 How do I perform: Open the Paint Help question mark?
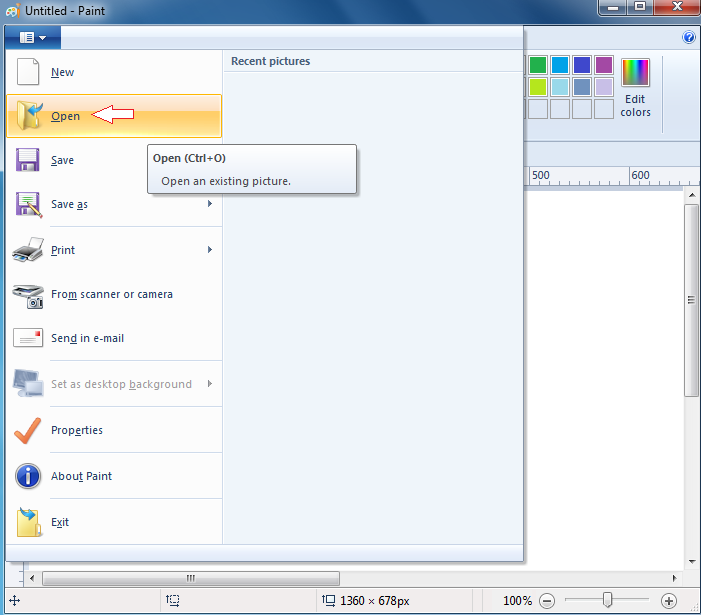point(689,37)
